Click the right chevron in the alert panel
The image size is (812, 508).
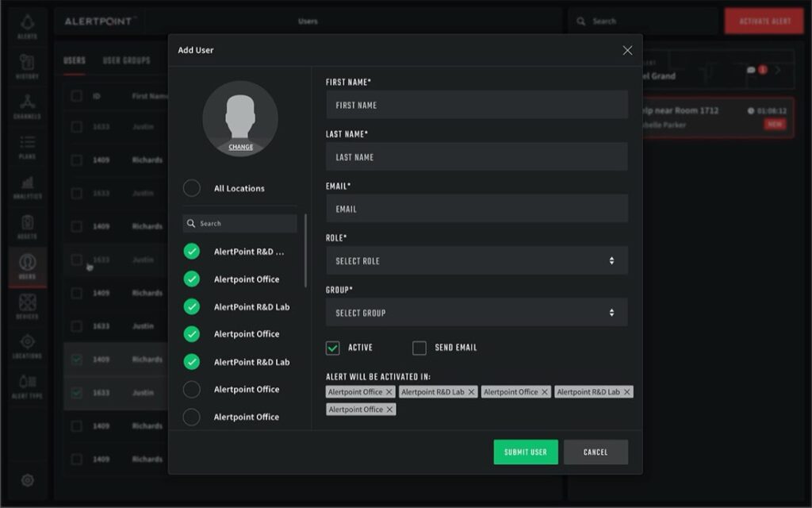[x=778, y=70]
